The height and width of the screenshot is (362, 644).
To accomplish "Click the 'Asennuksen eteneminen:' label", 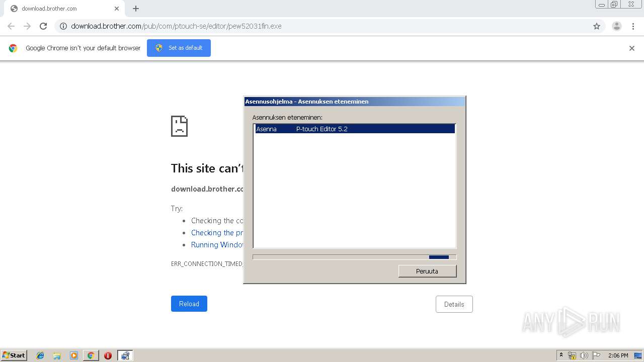I will point(287,117).
